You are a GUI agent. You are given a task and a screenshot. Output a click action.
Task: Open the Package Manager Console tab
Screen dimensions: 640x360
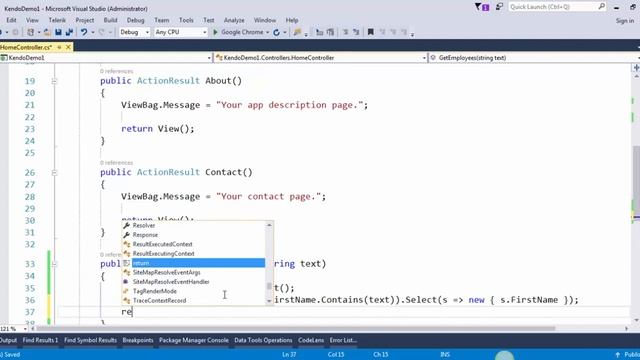click(194, 340)
